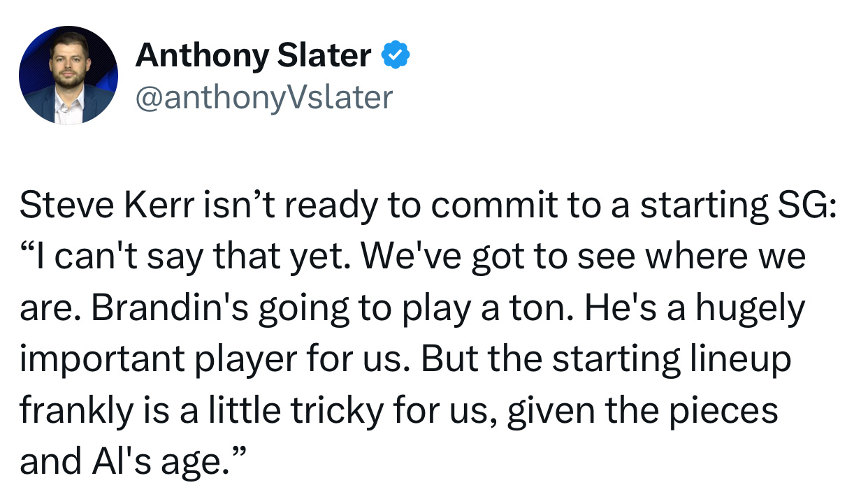Open the Anthony Slater display name
The image size is (868, 499).
pos(253,55)
